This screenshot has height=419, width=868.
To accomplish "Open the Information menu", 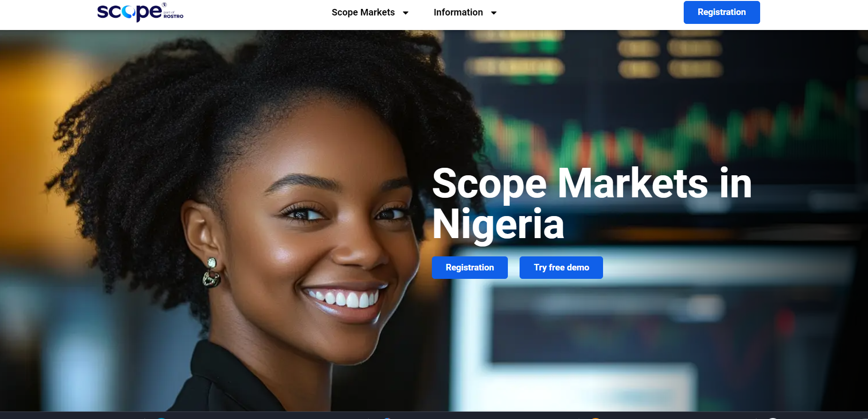I will (458, 12).
